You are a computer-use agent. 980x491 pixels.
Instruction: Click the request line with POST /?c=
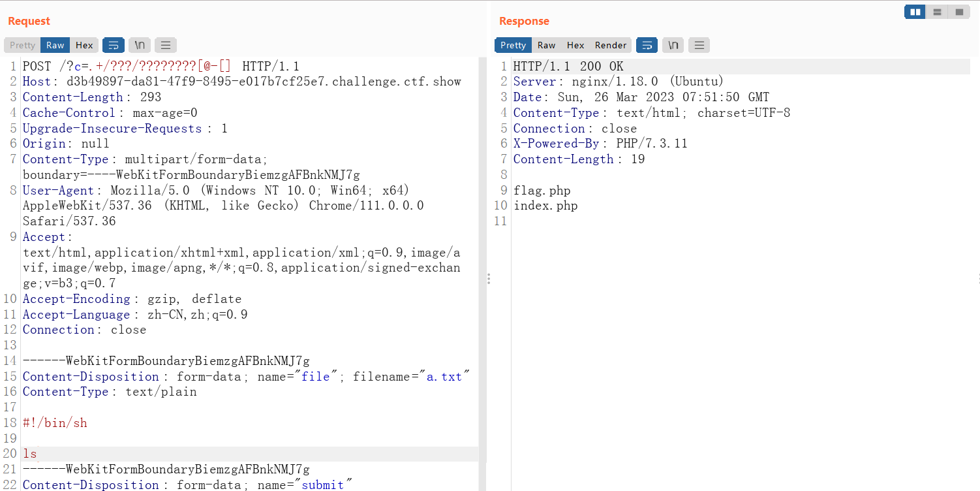click(x=161, y=66)
